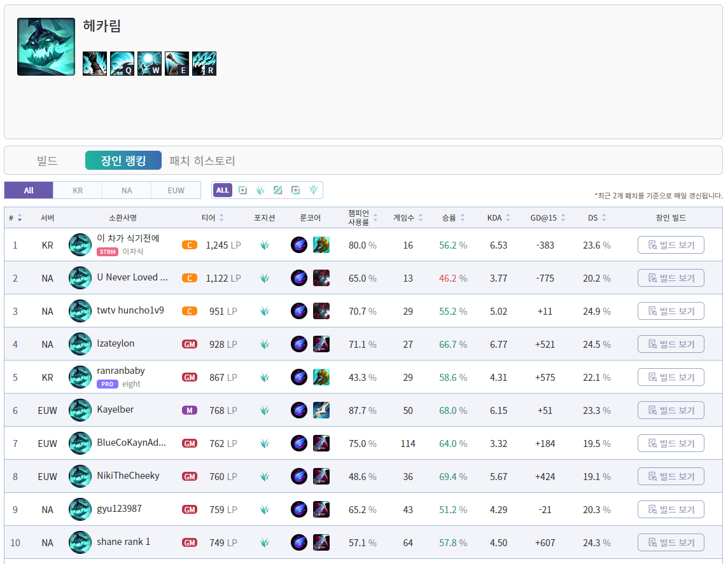
Task: Open 빌드 보기 for NikiTheCheeky
Action: (671, 476)
